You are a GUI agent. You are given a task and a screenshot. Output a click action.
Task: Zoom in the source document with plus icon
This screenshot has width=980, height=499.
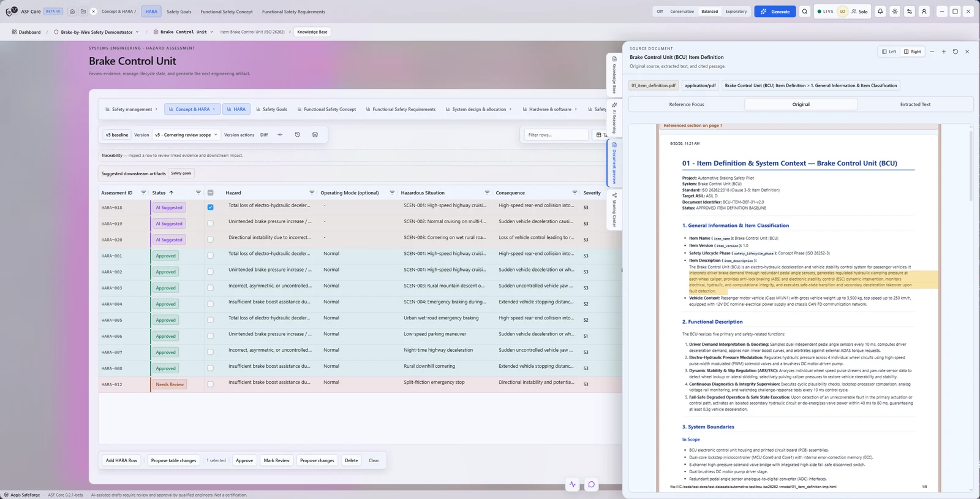[943, 51]
